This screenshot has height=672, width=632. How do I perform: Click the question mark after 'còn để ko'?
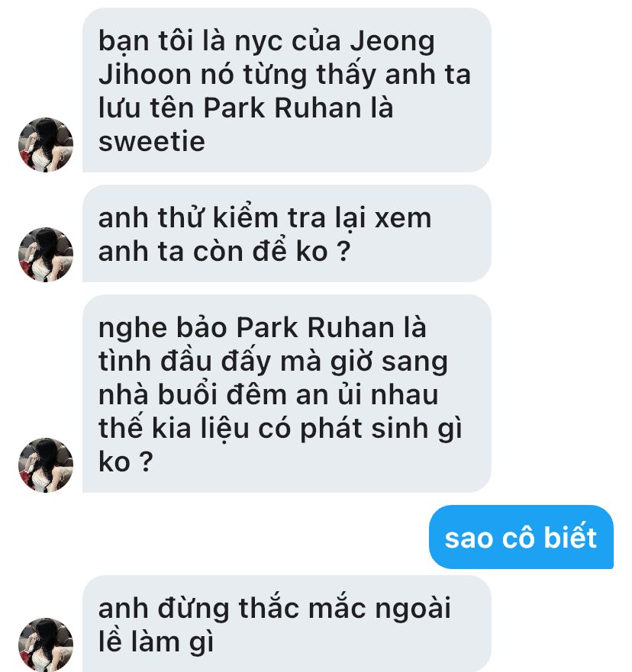344,252
